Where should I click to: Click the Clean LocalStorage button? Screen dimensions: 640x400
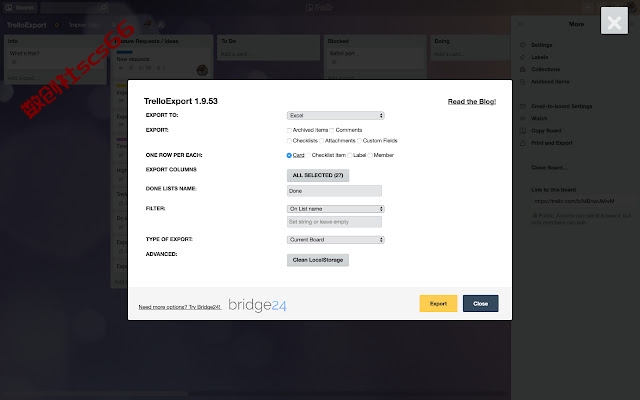(x=318, y=260)
